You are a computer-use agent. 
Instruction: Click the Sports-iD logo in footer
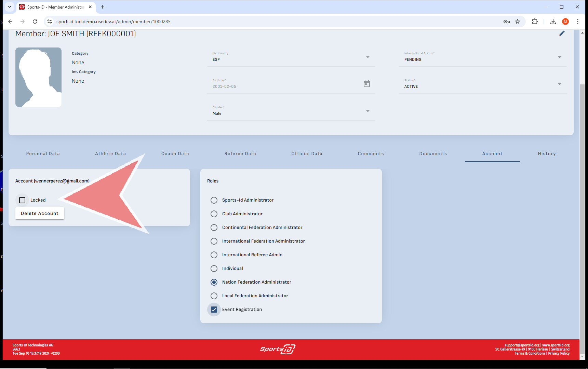[x=278, y=349]
